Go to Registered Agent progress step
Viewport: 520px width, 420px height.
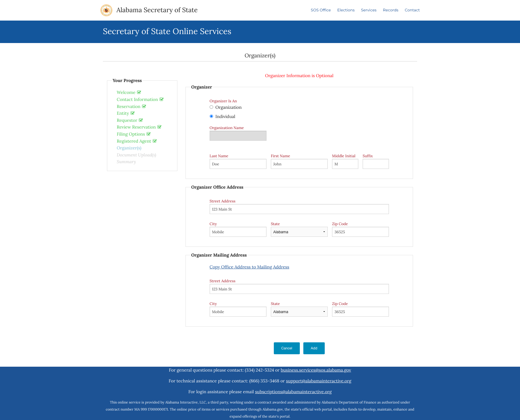tap(134, 141)
